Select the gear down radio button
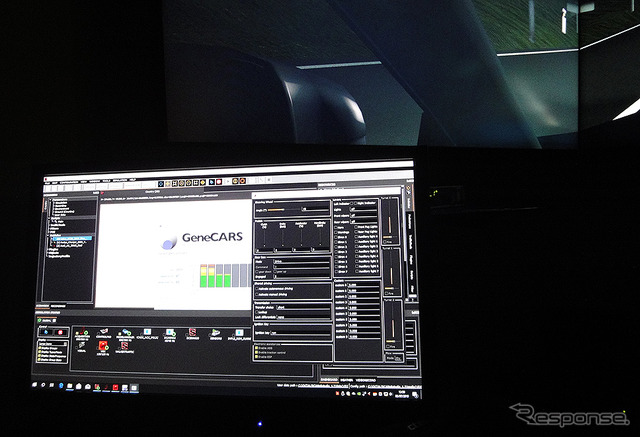 [257, 272]
